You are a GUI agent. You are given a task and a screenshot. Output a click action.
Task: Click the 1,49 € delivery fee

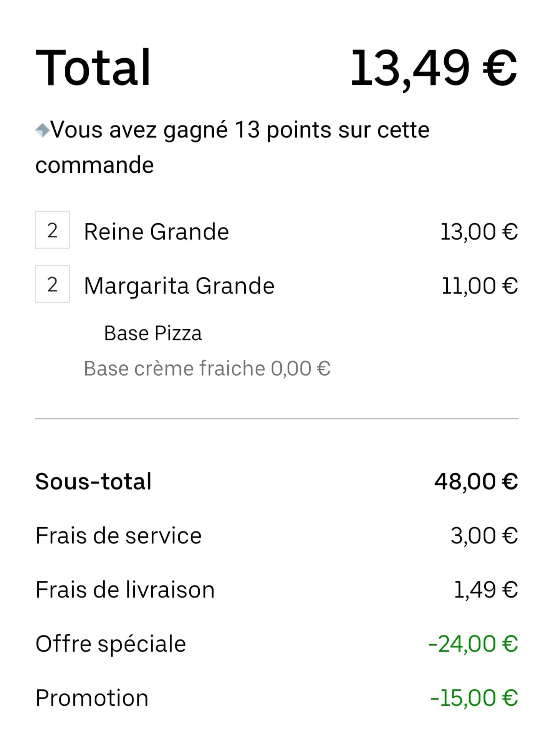(486, 590)
